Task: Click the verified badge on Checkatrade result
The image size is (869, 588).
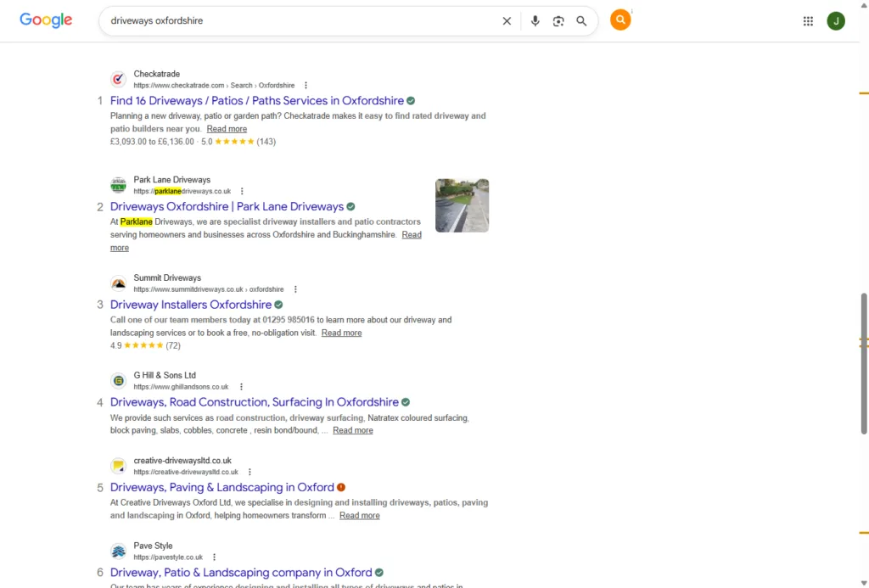Action: coord(411,101)
